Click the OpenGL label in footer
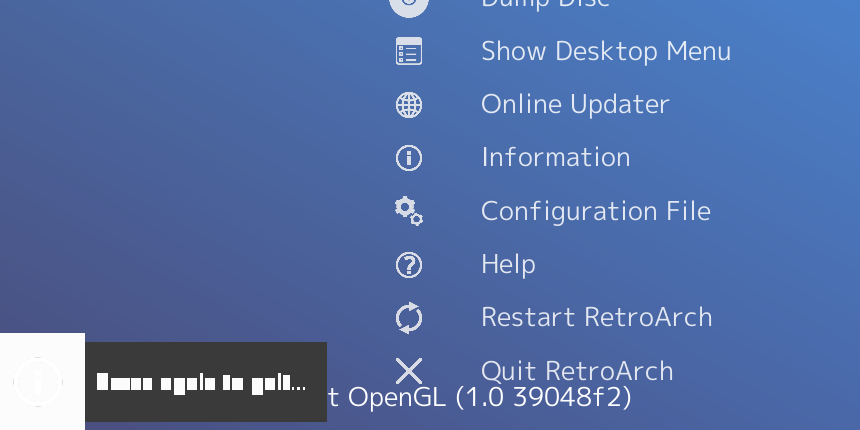This screenshot has width=860, height=430. 397,397
